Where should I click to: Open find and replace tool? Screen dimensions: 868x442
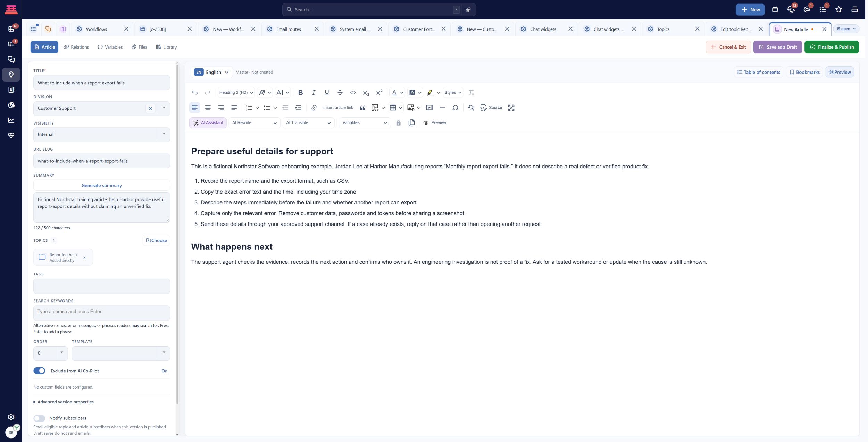[471, 108]
